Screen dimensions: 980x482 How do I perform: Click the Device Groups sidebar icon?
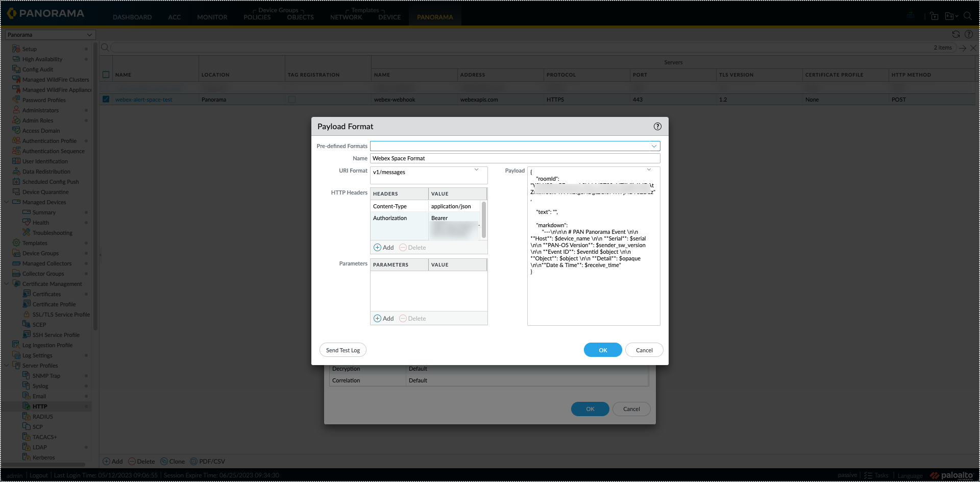(x=16, y=253)
